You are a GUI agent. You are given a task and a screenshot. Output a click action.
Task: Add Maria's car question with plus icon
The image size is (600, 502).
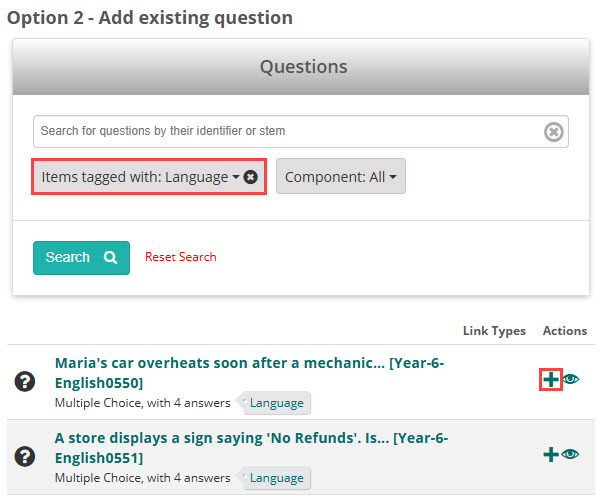pos(550,379)
